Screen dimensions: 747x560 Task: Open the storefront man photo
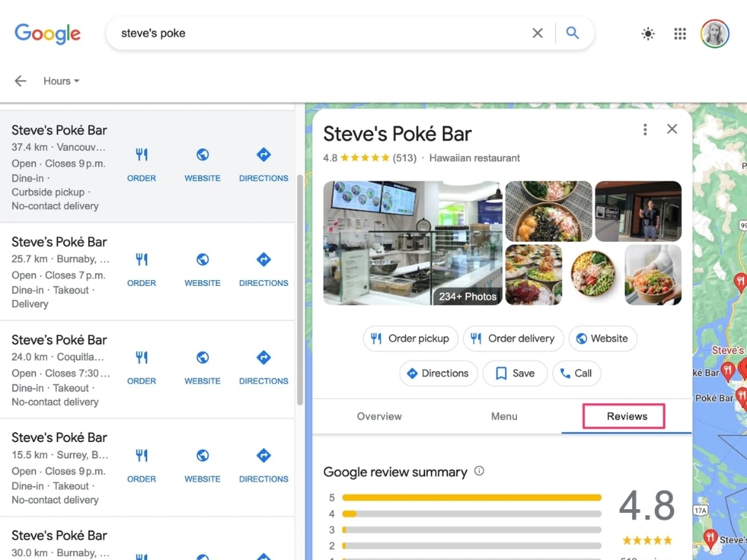[x=639, y=211]
